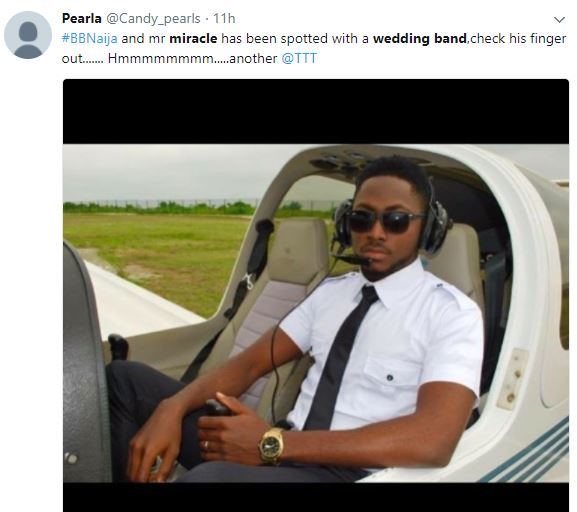Click the Pearla display name
577x512 pixels.
(x=82, y=18)
